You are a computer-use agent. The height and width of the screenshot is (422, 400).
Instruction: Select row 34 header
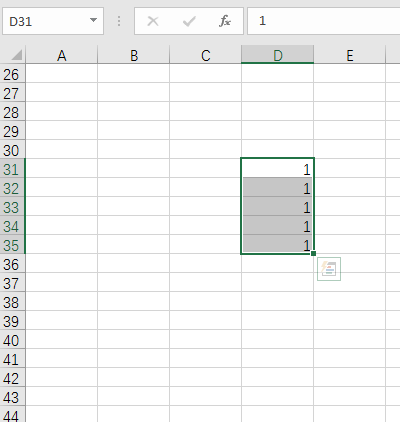(x=12, y=226)
